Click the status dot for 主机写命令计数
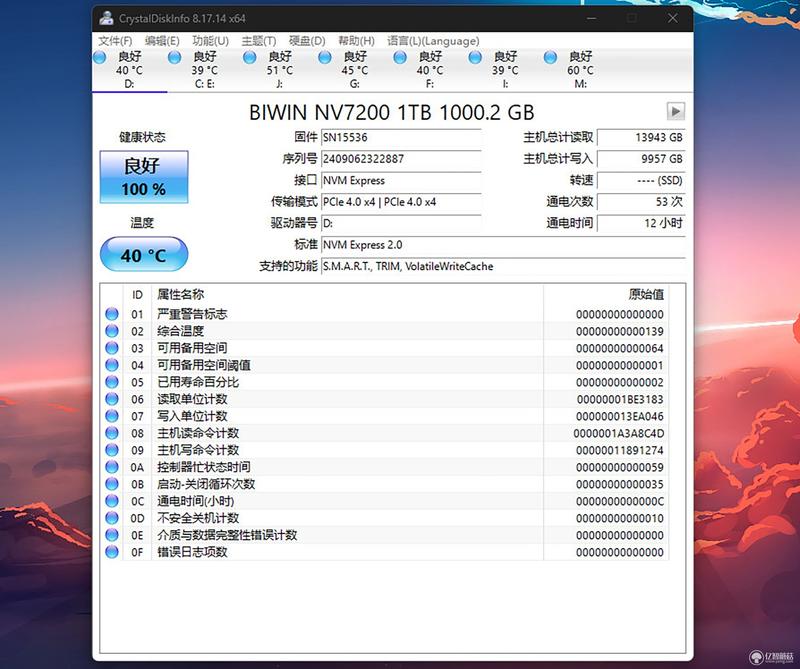This screenshot has width=800, height=669. 112,450
